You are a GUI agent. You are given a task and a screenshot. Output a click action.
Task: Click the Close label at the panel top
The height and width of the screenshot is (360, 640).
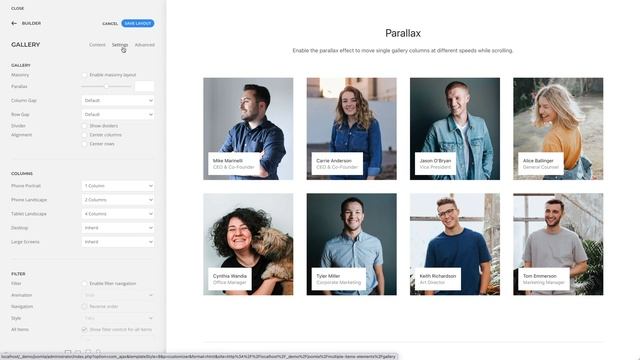(18, 8)
